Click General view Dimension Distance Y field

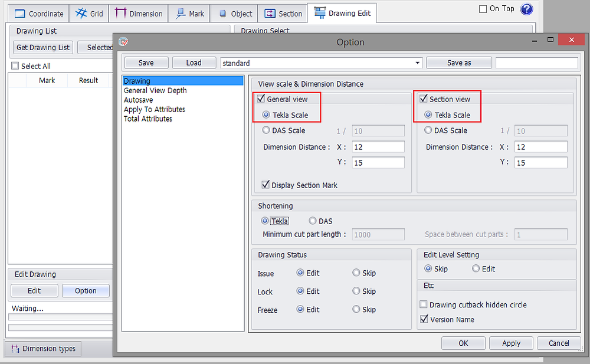[378, 163]
